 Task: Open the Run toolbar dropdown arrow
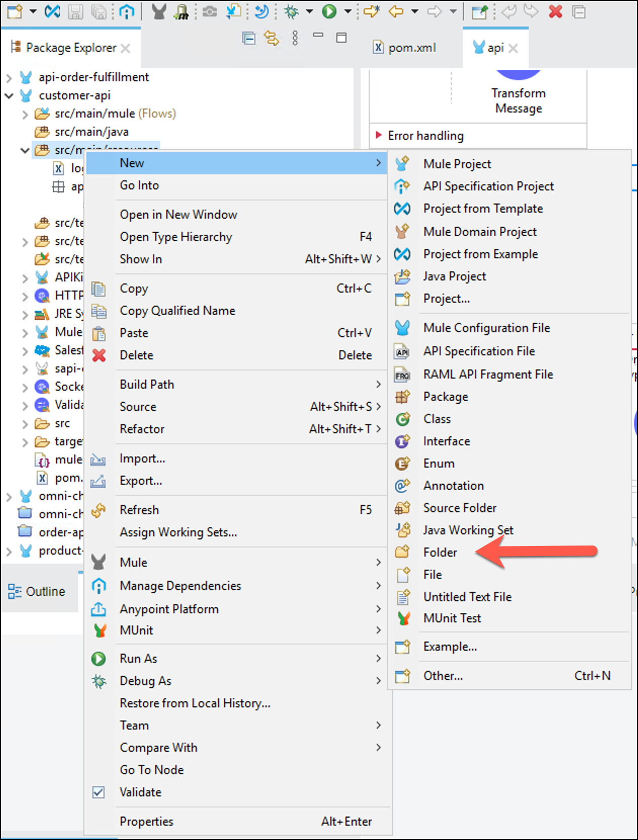point(348,11)
